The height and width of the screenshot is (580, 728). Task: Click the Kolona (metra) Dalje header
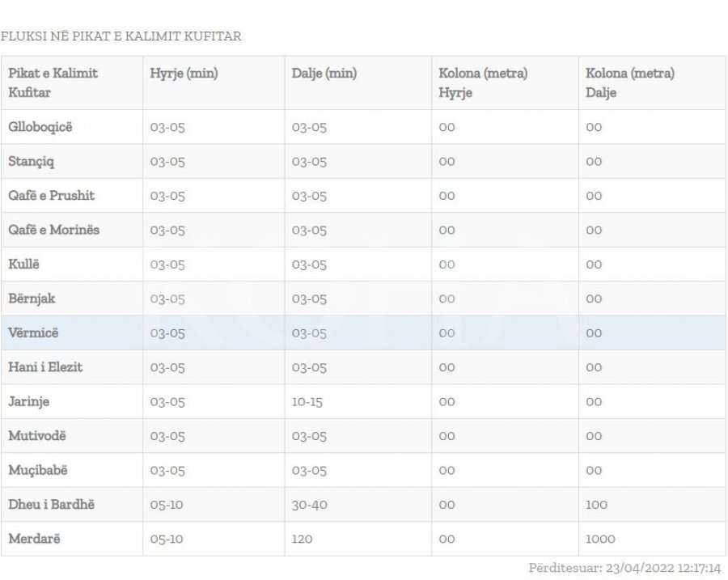(x=630, y=83)
